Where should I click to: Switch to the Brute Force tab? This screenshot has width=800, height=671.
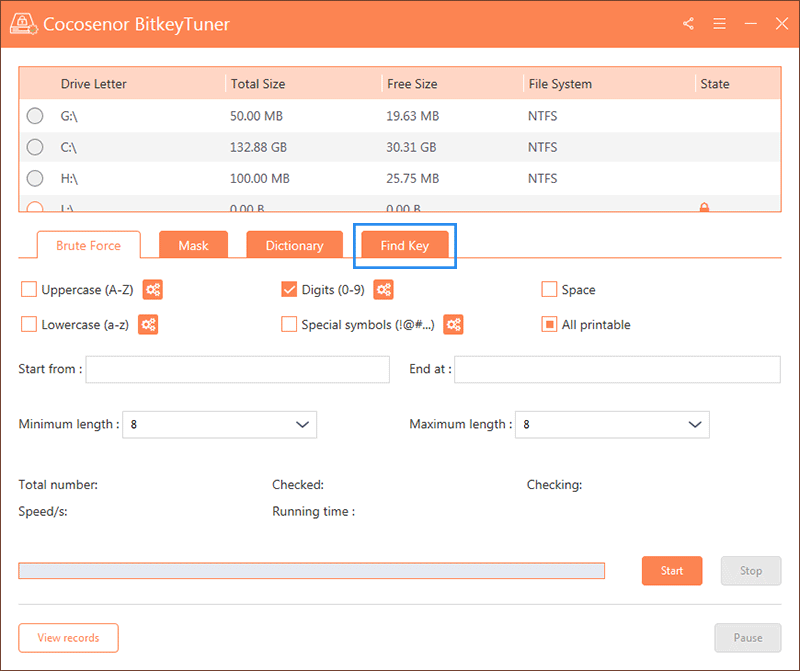tap(88, 245)
